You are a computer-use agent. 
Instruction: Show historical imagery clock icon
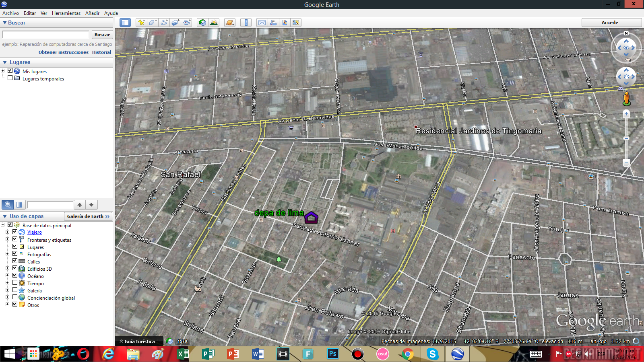coord(202,23)
